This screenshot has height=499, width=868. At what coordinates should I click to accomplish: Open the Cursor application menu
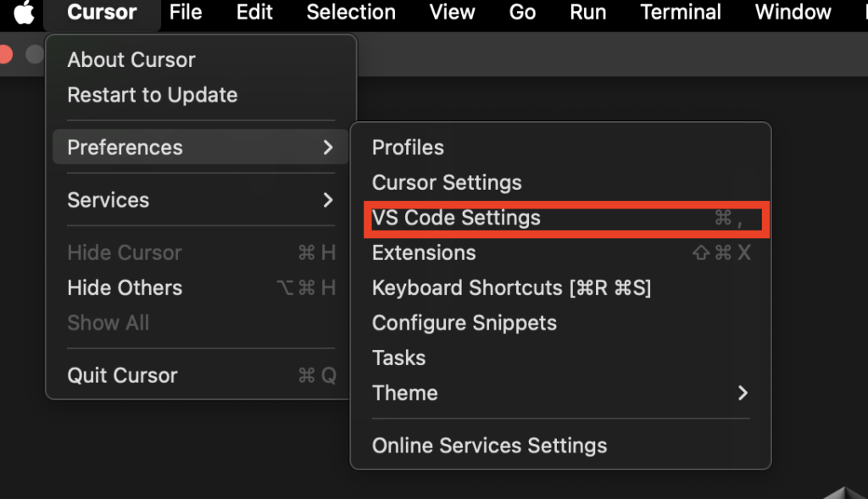(102, 13)
